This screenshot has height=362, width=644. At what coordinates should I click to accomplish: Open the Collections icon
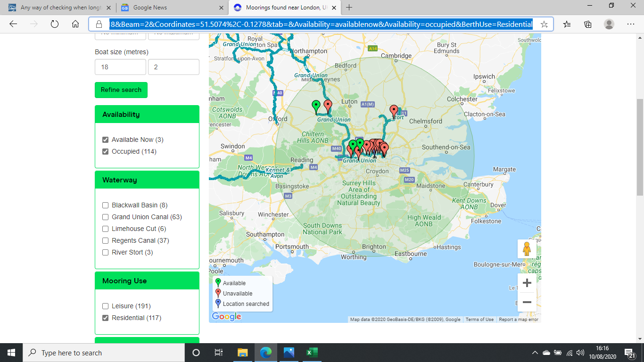click(588, 25)
